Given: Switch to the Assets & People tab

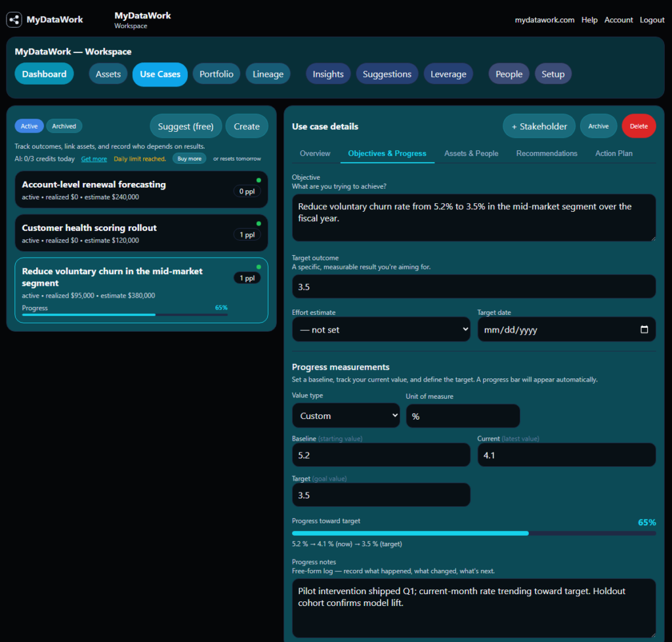Looking at the screenshot, I should pyautogui.click(x=471, y=153).
